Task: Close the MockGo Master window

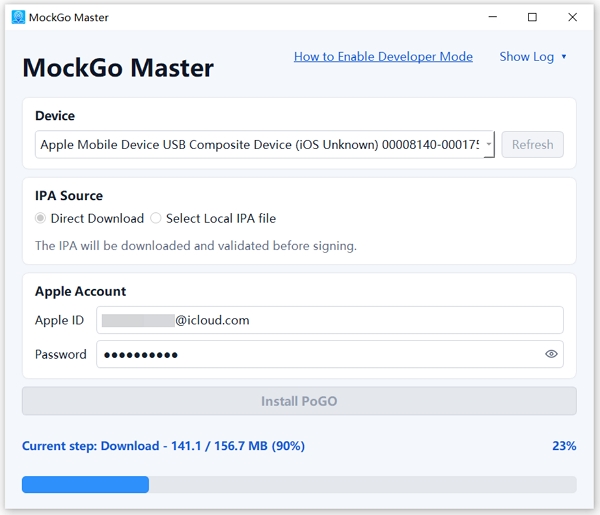Action: pyautogui.click(x=572, y=17)
